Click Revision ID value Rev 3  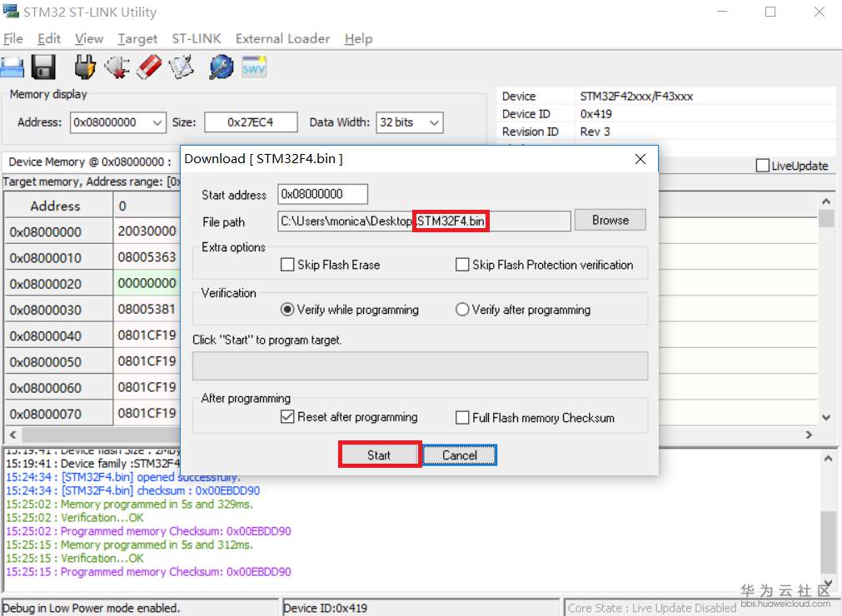click(595, 132)
